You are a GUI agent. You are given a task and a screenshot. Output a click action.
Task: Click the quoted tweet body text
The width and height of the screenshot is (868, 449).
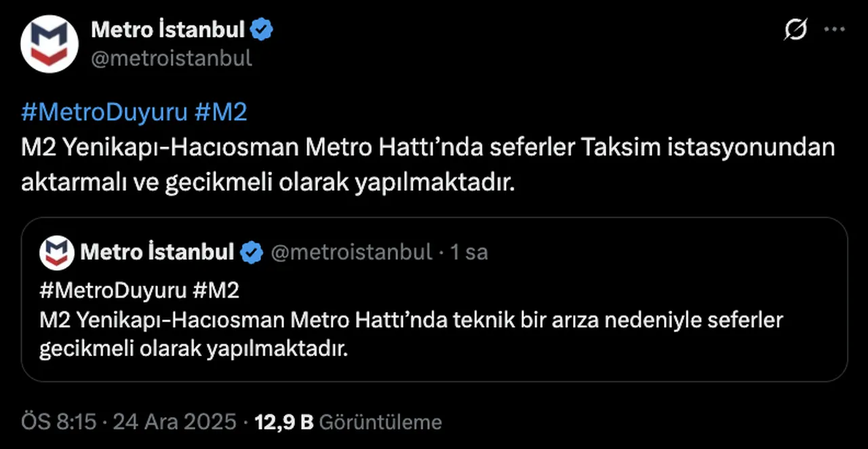point(411,334)
